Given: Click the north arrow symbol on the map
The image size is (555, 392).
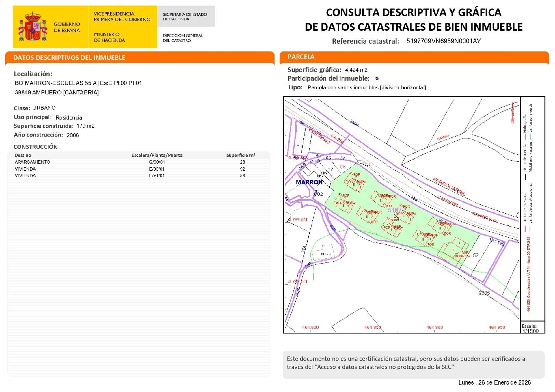Looking at the screenshot, I should click(513, 113).
